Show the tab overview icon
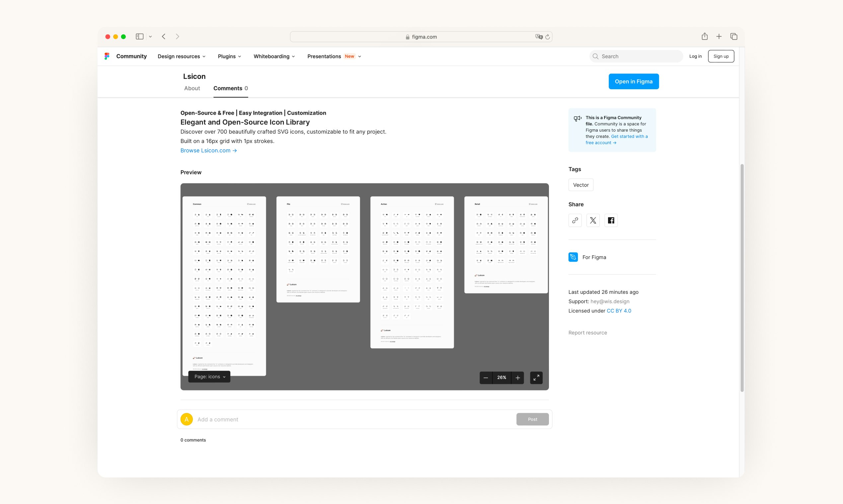This screenshot has height=504, width=843. point(733,37)
